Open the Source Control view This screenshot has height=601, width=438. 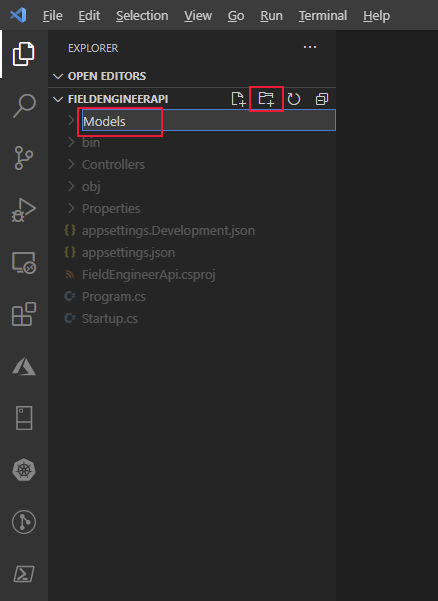tap(24, 158)
